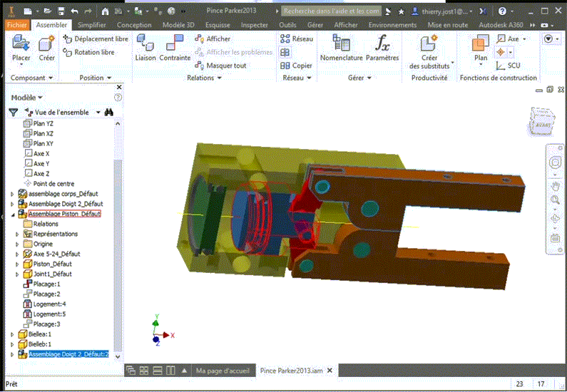Select the Pince Parker2013.iam document tab
This screenshot has width=567, height=392.
(x=291, y=371)
